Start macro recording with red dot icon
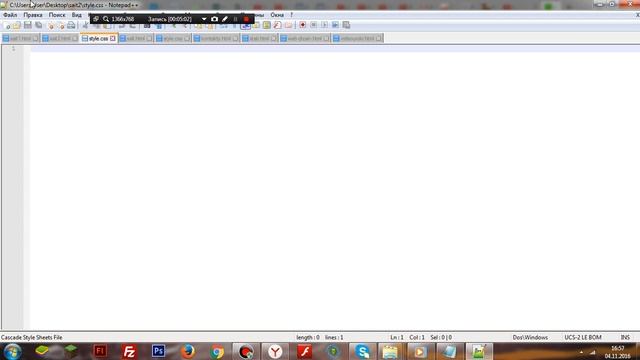This screenshot has height=360, width=640. pos(302,25)
